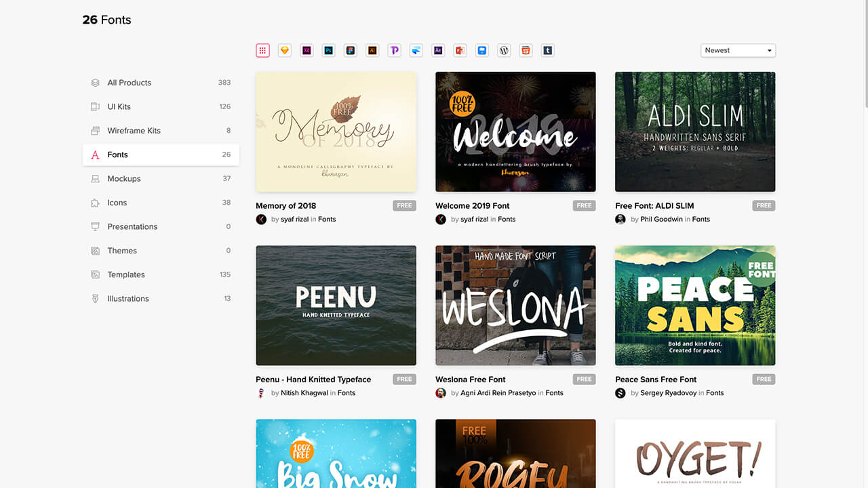
Task: Click the Welcome 2019 Font title
Action: coord(472,206)
